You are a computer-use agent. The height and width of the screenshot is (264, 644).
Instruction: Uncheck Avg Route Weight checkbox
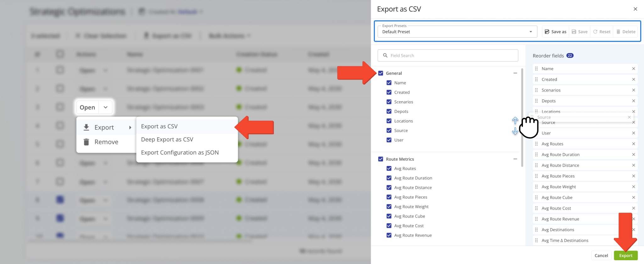[389, 206]
